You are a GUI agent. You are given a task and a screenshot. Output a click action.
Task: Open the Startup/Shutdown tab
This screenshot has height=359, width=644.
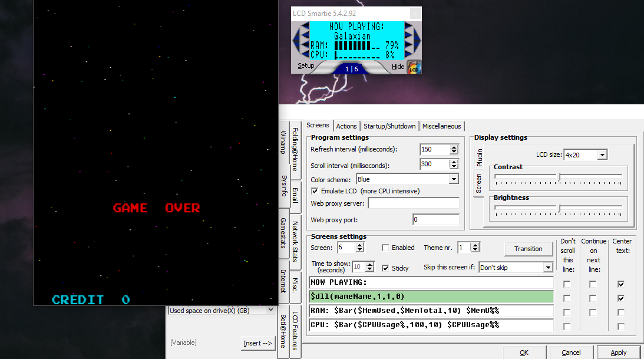389,126
